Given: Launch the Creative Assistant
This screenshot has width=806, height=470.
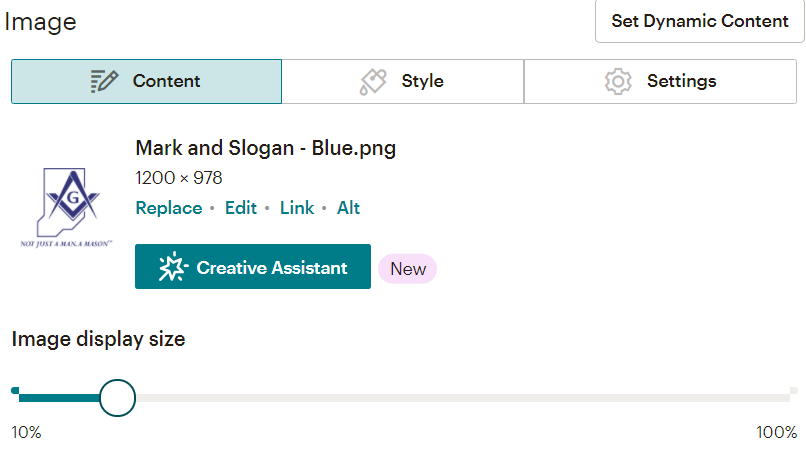Looking at the screenshot, I should [253, 266].
